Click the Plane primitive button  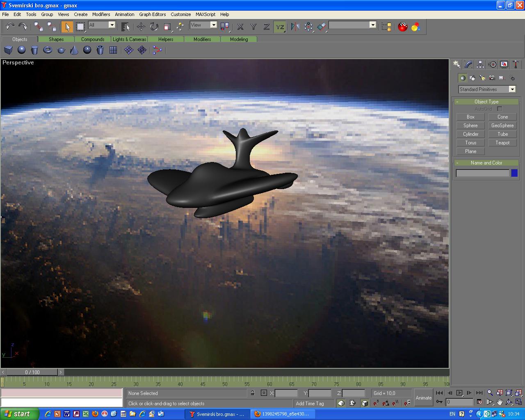pos(470,151)
